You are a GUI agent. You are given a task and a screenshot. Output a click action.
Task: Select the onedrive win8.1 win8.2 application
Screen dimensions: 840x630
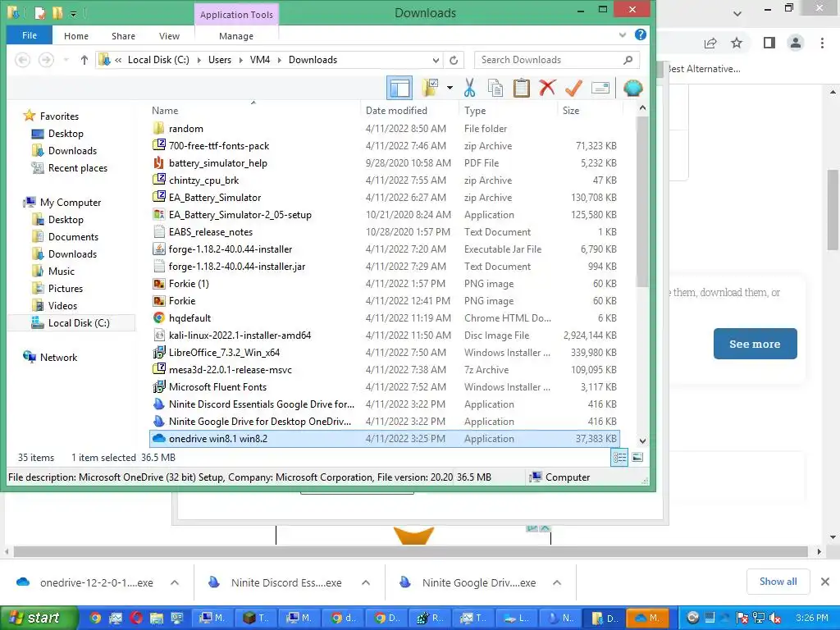pos(385,439)
